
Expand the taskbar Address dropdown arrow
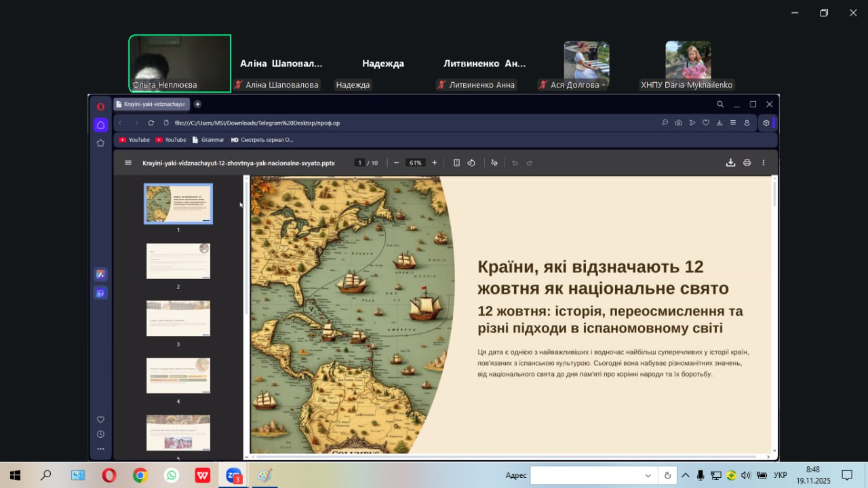pyautogui.click(x=648, y=476)
